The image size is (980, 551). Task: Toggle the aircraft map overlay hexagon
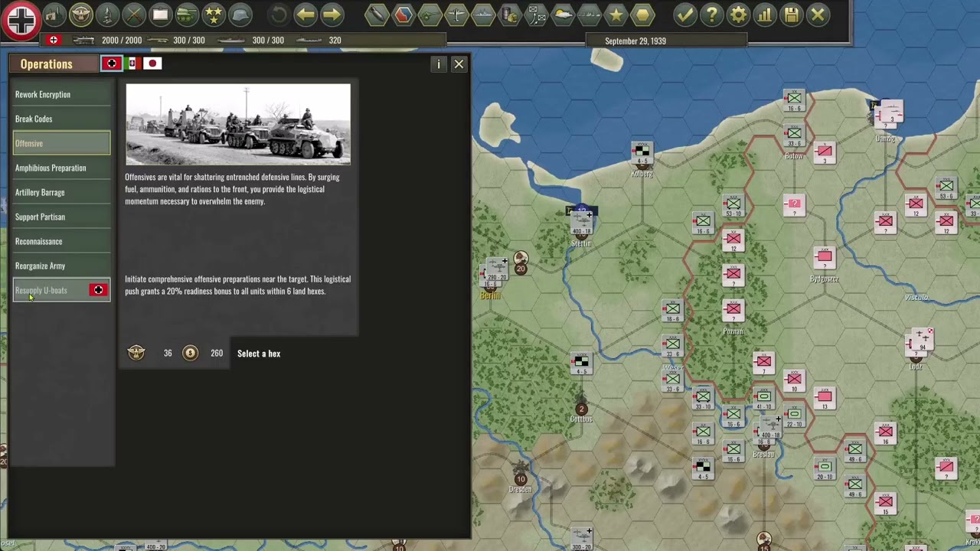click(x=455, y=15)
